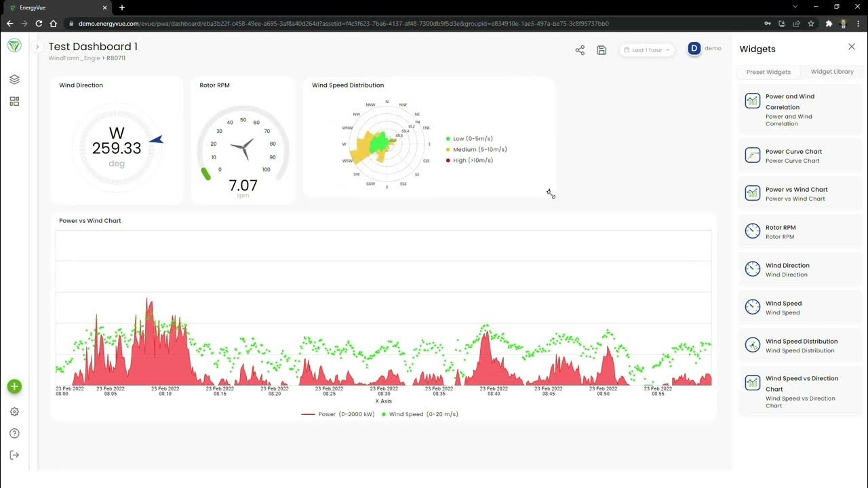Click the logout icon at sidebar bottom

tap(14, 455)
